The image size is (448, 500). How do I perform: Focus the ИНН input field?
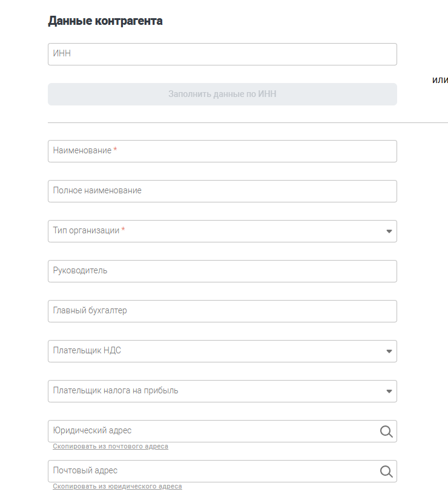(x=222, y=55)
